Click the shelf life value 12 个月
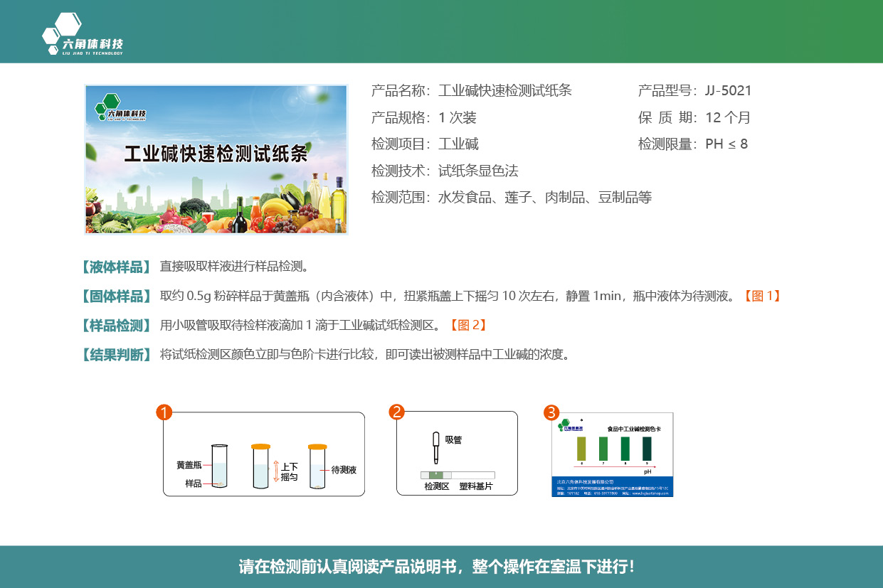The height and width of the screenshot is (588, 883). 728,117
